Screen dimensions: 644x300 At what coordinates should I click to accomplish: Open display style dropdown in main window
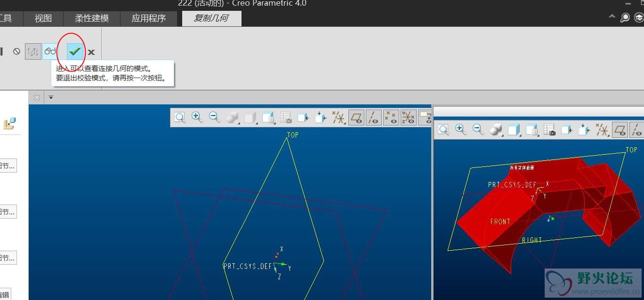click(233, 118)
